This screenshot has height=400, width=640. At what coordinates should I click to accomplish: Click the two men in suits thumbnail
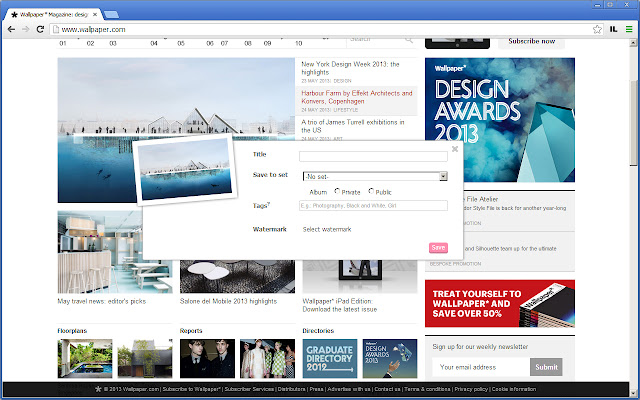[x=207, y=358]
